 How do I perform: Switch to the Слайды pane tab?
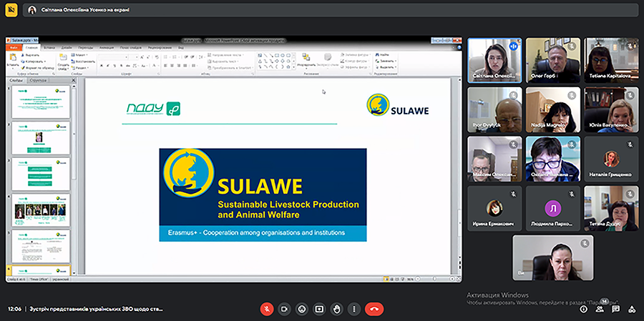[x=16, y=81]
